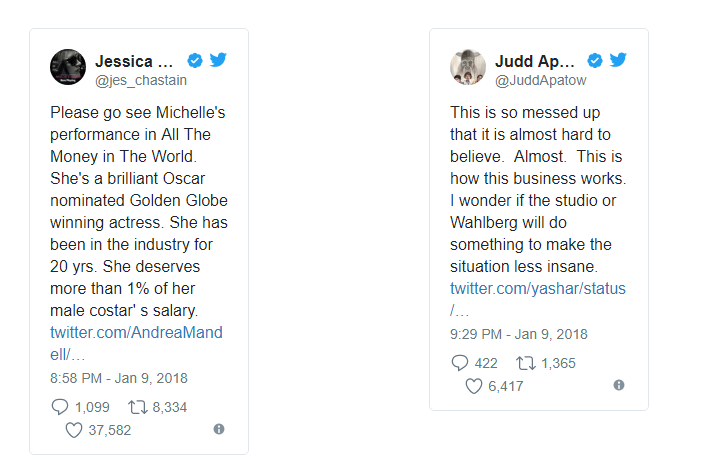712x467 pixels.
Task: Like Judd Apatow's tweet
Action: (x=474, y=386)
